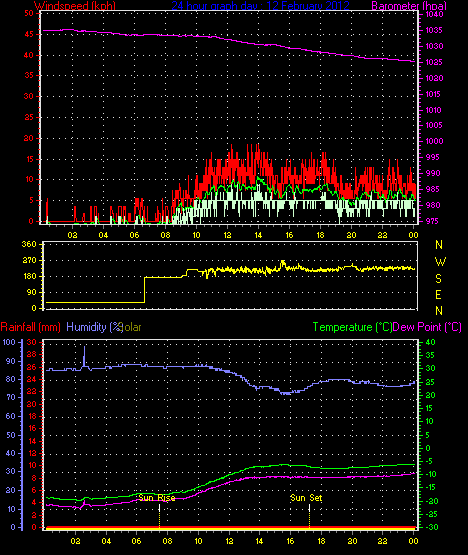Click the -15 temperature axis value

click(430, 488)
